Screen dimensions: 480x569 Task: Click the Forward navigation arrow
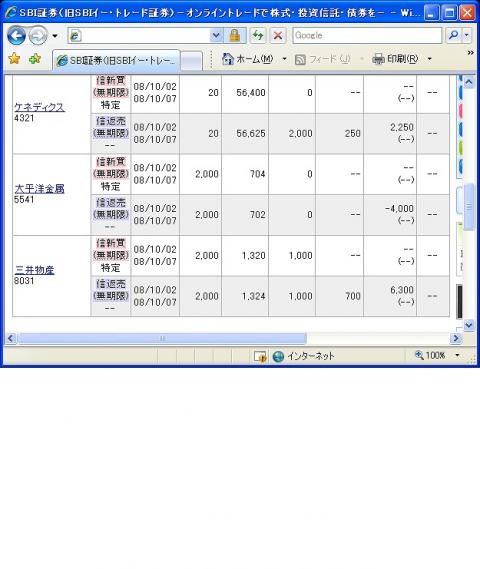click(x=38, y=36)
